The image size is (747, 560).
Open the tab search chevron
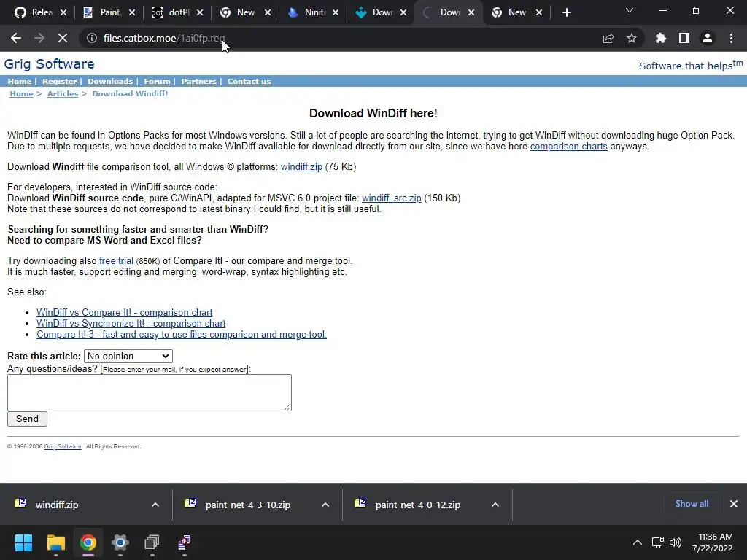630,10
